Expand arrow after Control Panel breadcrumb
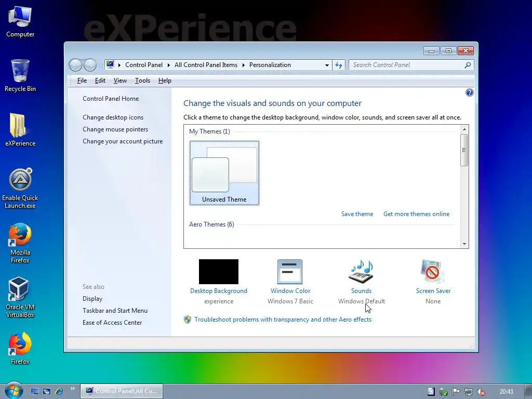Screen dimensions: 532x399 point(169,65)
